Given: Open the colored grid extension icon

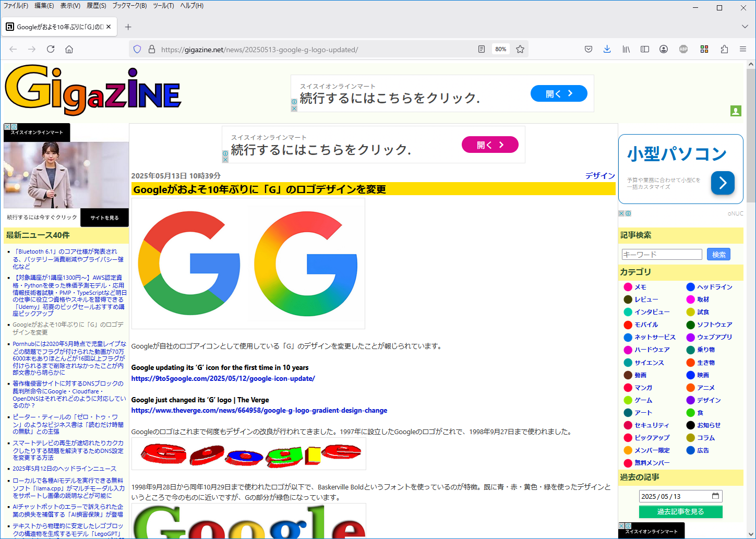Looking at the screenshot, I should [704, 49].
